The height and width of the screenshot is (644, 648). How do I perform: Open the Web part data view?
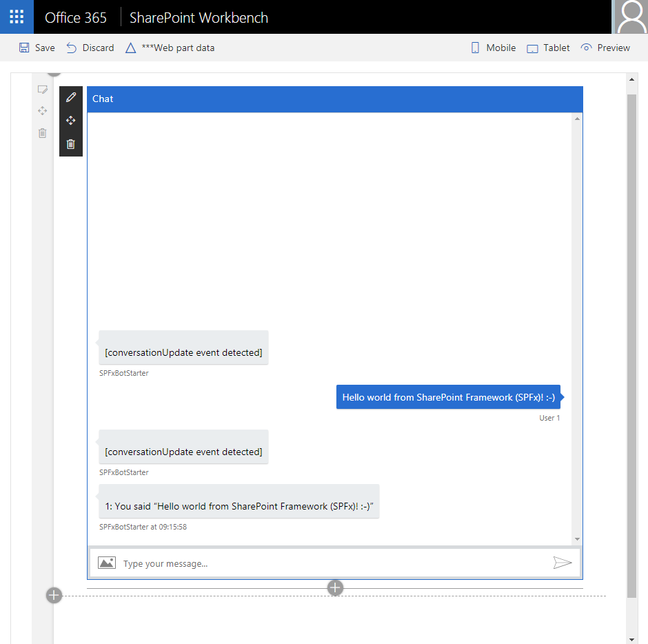point(170,48)
